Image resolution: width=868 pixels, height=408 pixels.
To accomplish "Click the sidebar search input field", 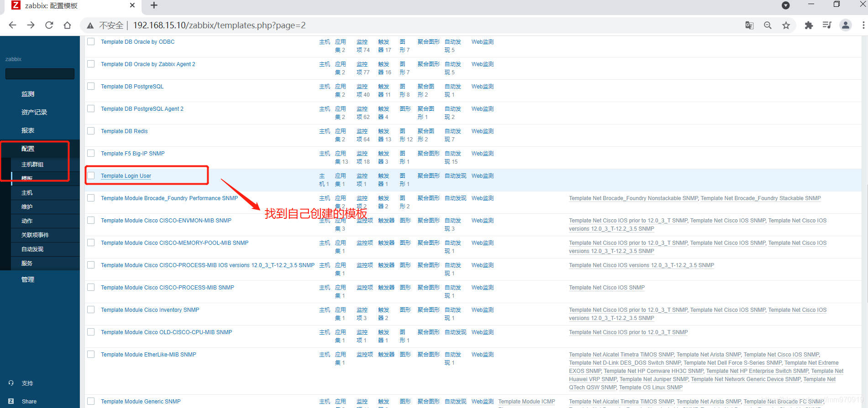I will coord(40,74).
